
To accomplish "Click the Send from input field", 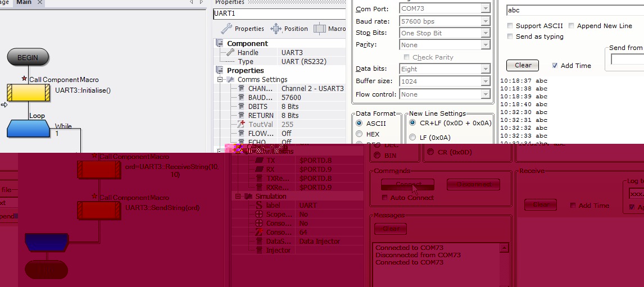I will [x=627, y=59].
